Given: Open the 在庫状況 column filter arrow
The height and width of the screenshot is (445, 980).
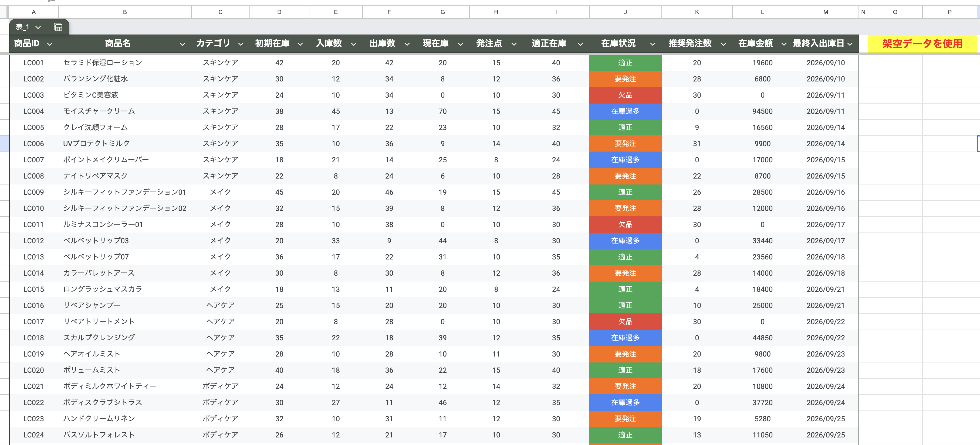Looking at the screenshot, I should [x=653, y=44].
